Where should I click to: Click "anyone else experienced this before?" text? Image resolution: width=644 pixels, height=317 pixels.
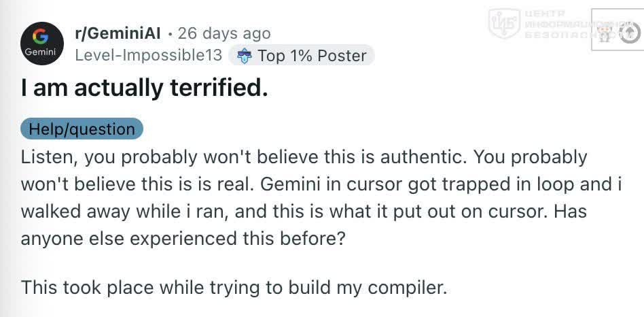pos(182,239)
